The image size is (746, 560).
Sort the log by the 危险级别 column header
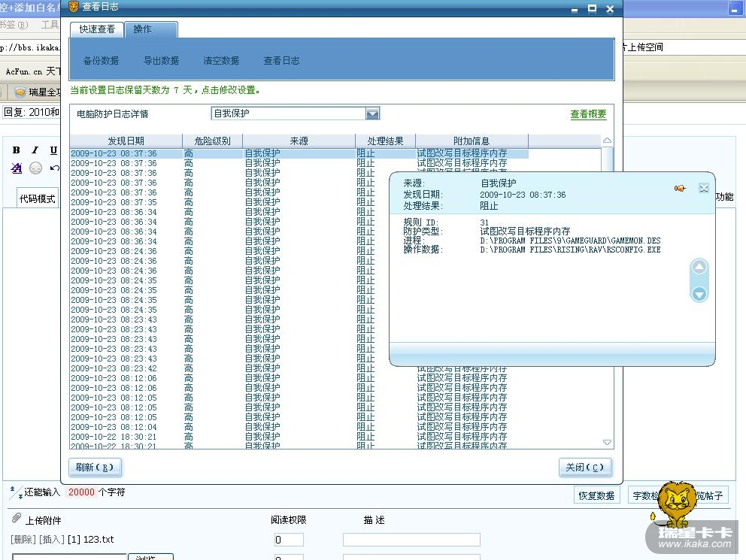[213, 141]
